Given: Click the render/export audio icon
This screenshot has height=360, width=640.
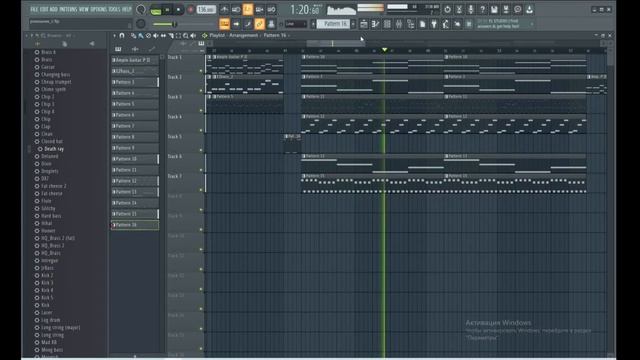Looking at the screenshot, I should [506, 9].
